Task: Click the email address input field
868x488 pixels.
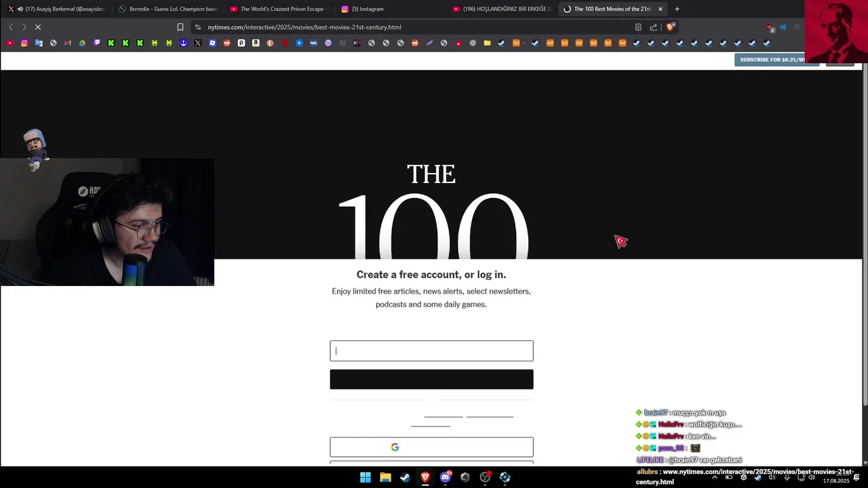Action: pos(431,351)
